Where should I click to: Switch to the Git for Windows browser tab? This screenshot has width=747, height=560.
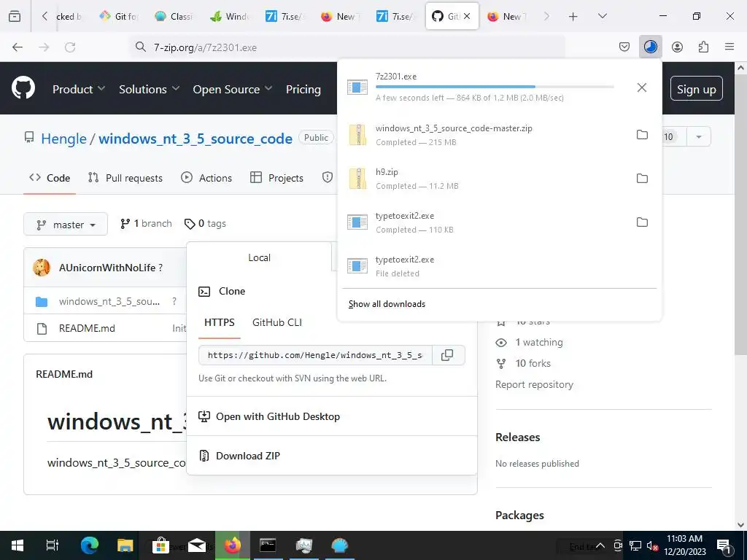(x=119, y=16)
